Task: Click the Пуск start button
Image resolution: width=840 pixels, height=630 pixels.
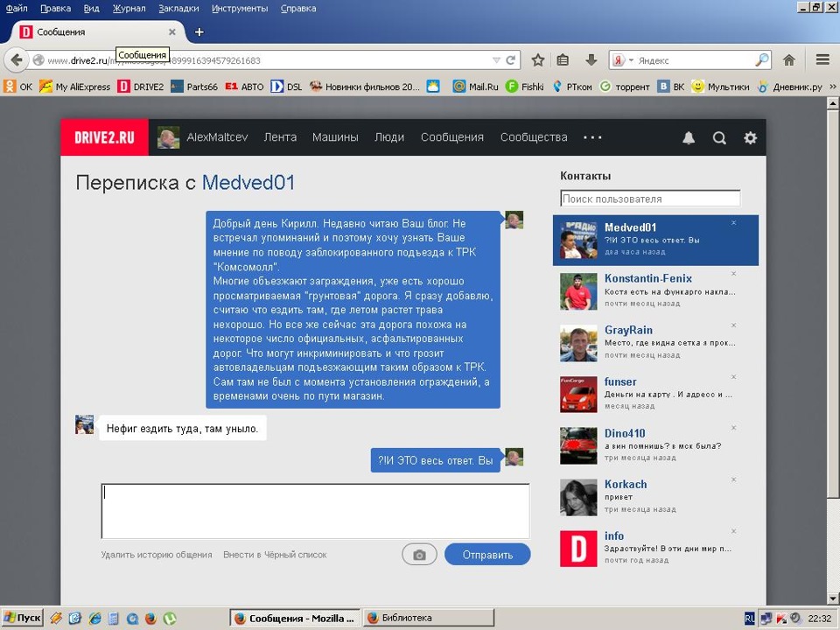Action: pyautogui.click(x=23, y=619)
